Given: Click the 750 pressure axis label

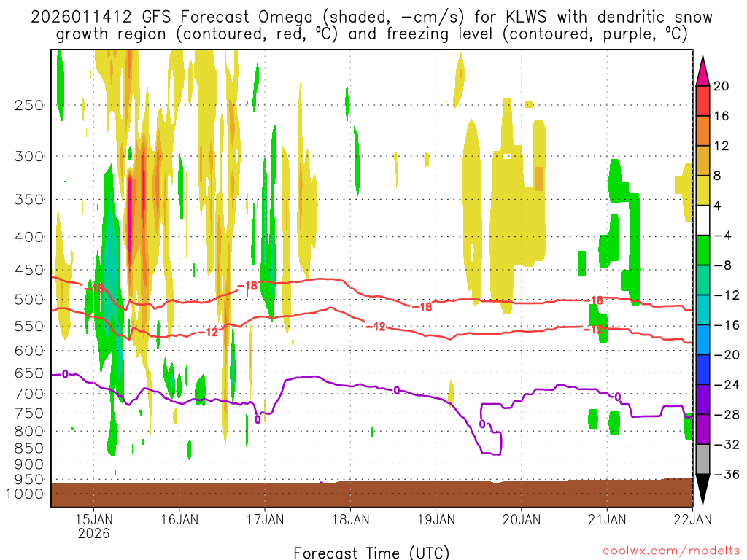Looking at the screenshot, I should pyautogui.click(x=29, y=413).
